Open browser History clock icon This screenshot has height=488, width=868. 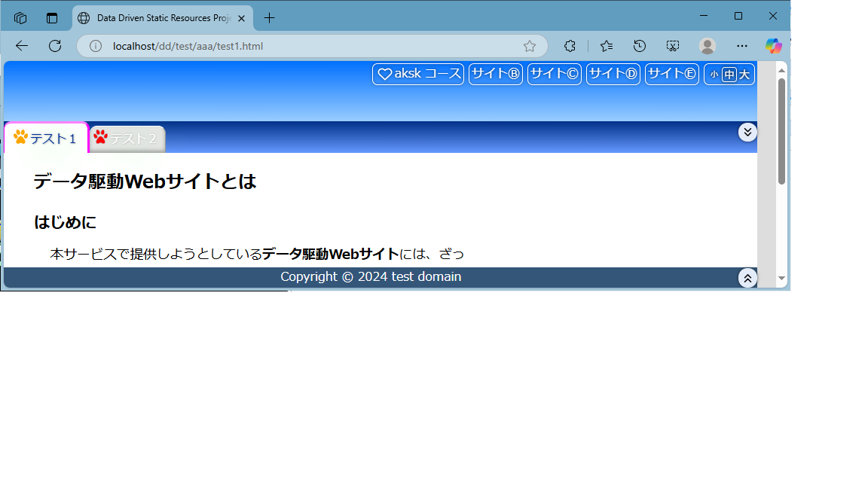coord(640,46)
